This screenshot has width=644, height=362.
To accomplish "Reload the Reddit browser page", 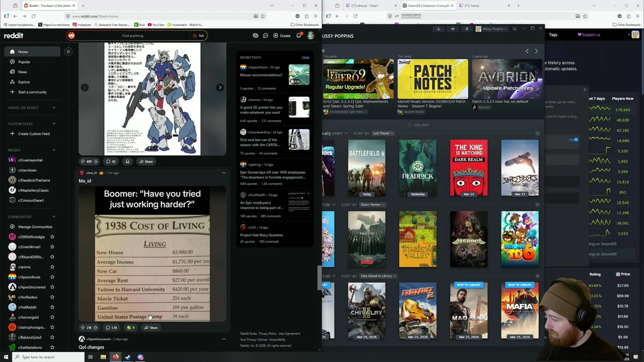I will click(33, 16).
